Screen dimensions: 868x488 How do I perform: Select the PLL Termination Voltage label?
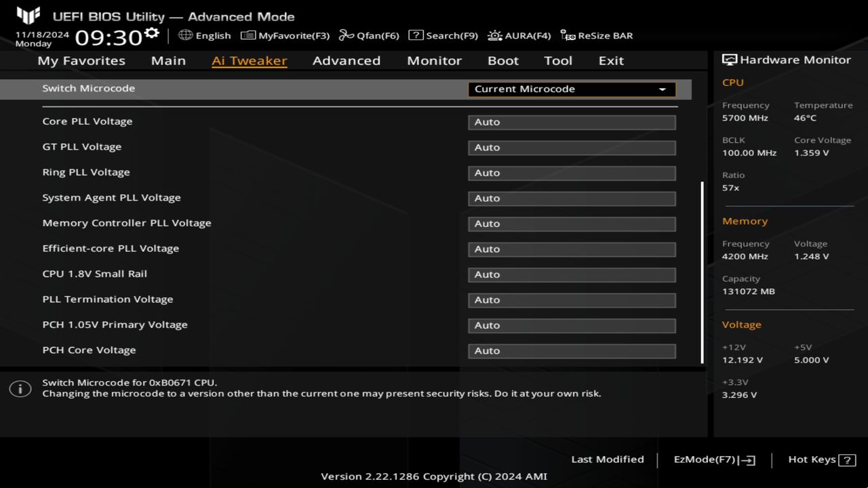108,299
